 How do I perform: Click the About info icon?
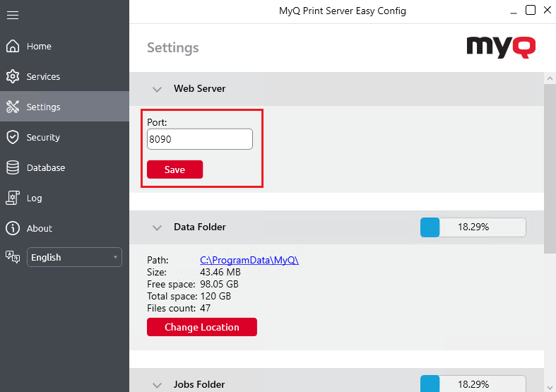(13, 229)
